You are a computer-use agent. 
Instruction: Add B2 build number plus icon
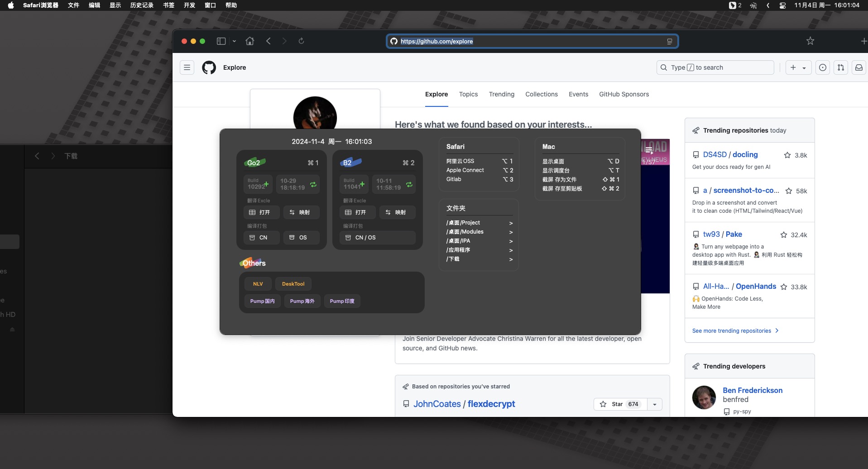(x=362, y=184)
